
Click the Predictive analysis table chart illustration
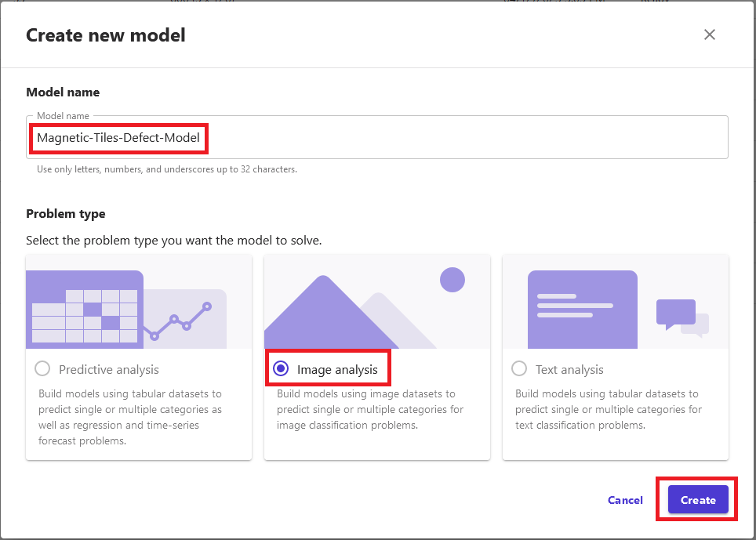(x=139, y=302)
